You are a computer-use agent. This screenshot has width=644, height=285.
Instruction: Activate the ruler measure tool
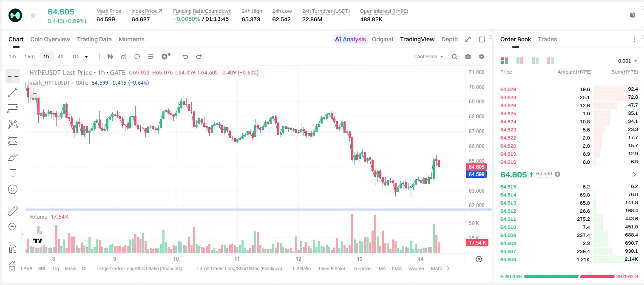13,211
